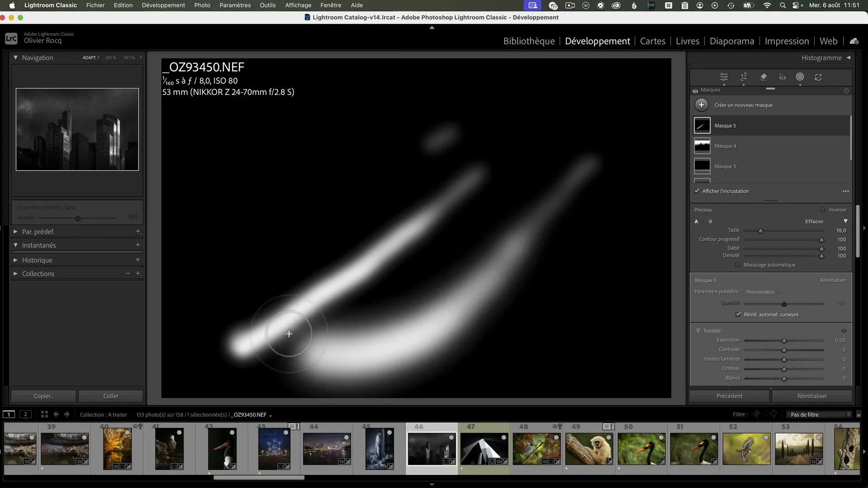Collapse the Tonalité section triangle
Viewport: 868px width, 488px height.
[x=698, y=331]
